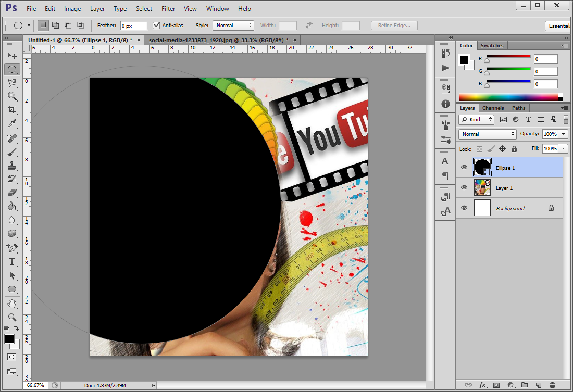
Task: Select the Hand tool
Action: tap(12, 304)
